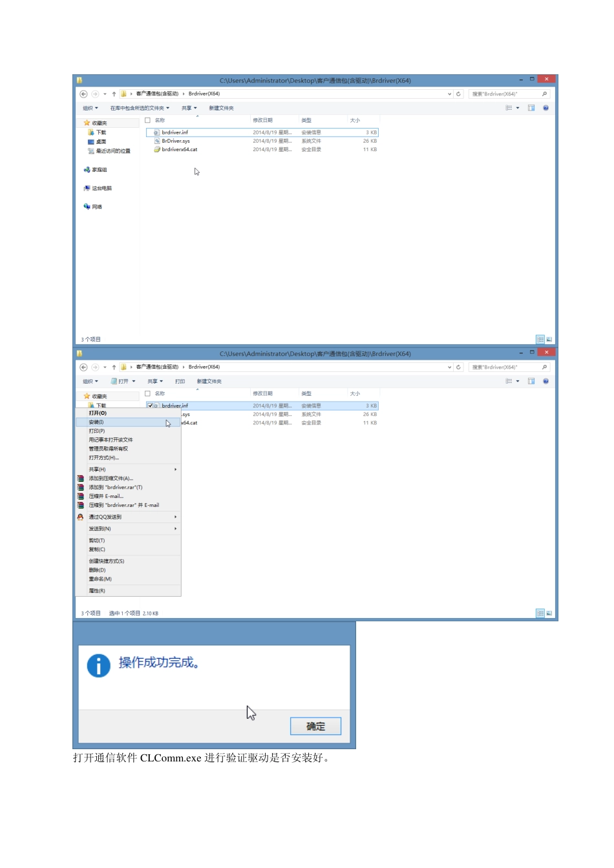Open brdriver.inf icon in window without context menu
Viewport: 614px width, 868px height.
(x=156, y=132)
